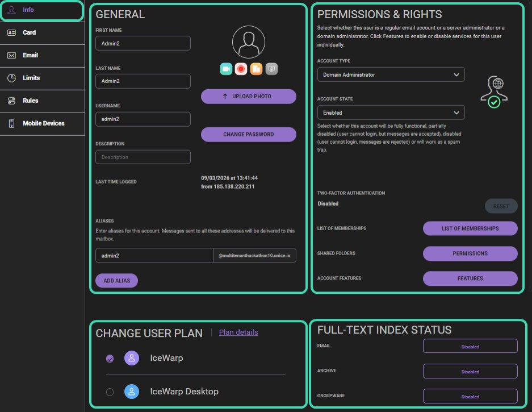Click the profile avatar silhouette

248,41
